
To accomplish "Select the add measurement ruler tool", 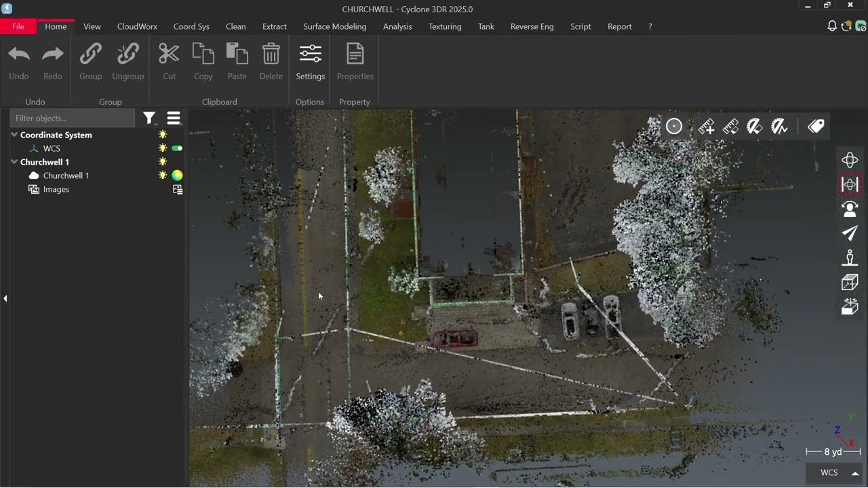I will tap(706, 126).
